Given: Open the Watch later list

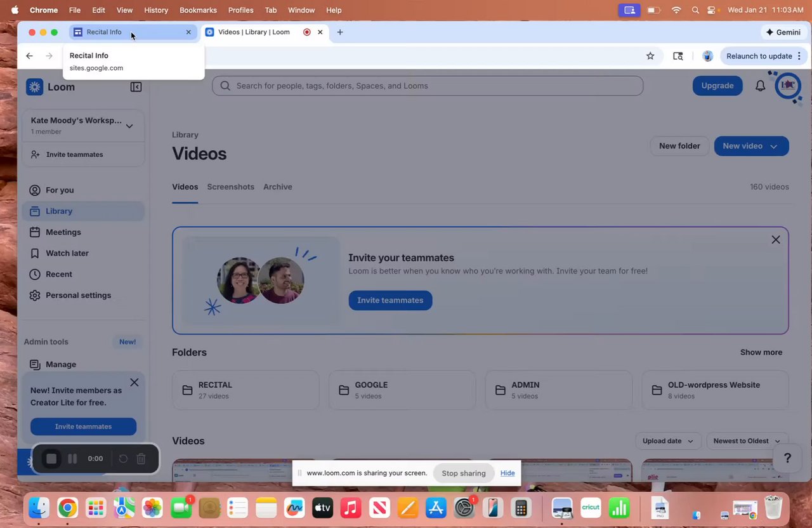Looking at the screenshot, I should tap(83, 253).
